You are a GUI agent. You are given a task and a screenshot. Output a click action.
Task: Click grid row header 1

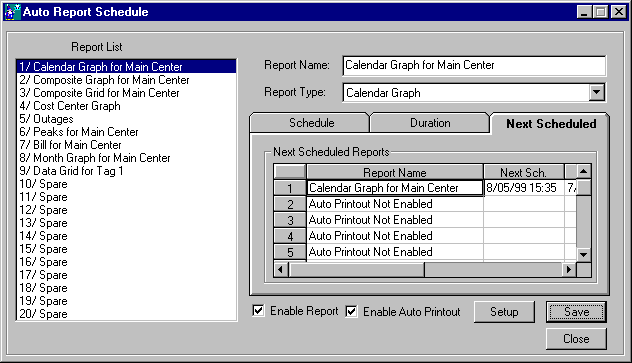290,188
